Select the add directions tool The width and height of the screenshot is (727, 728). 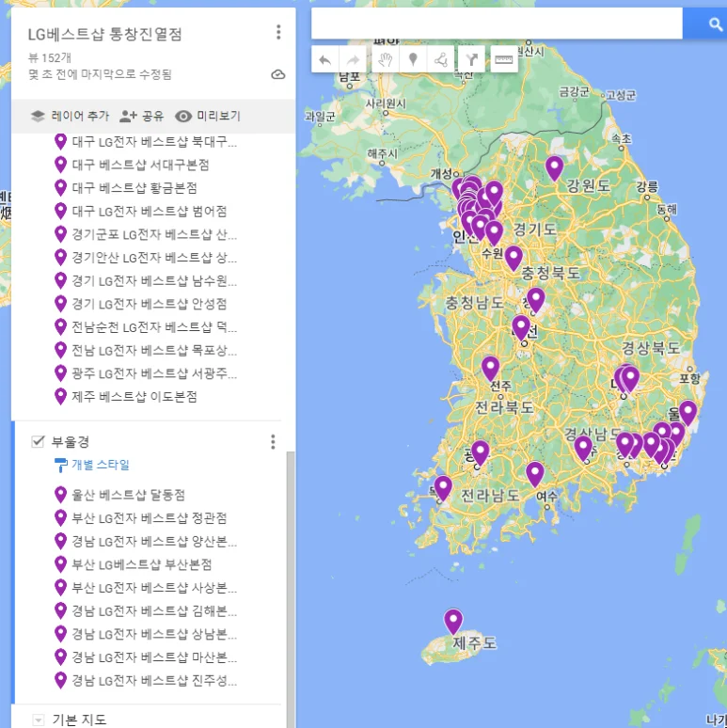471,59
